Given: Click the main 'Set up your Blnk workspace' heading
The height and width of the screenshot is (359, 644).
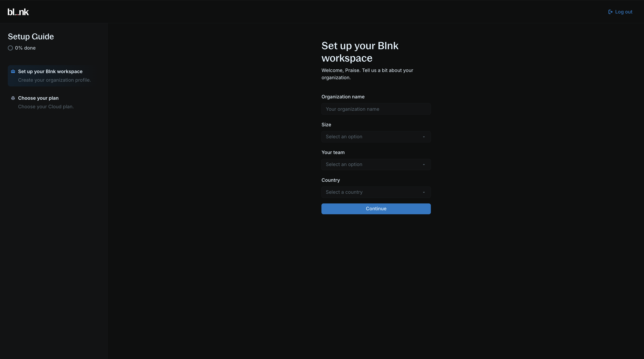Looking at the screenshot, I should [360, 52].
